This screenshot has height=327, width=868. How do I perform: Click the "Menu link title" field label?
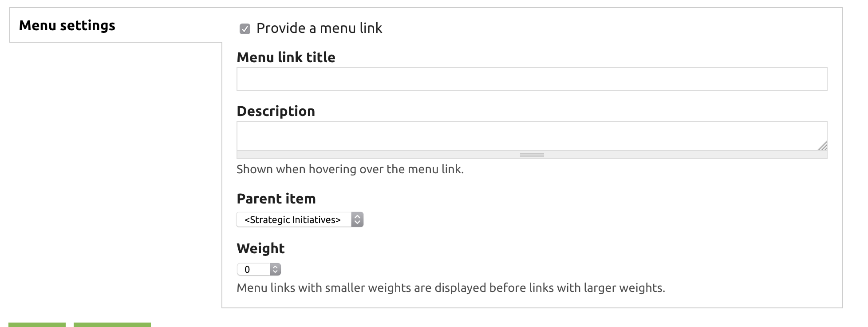[x=286, y=57]
